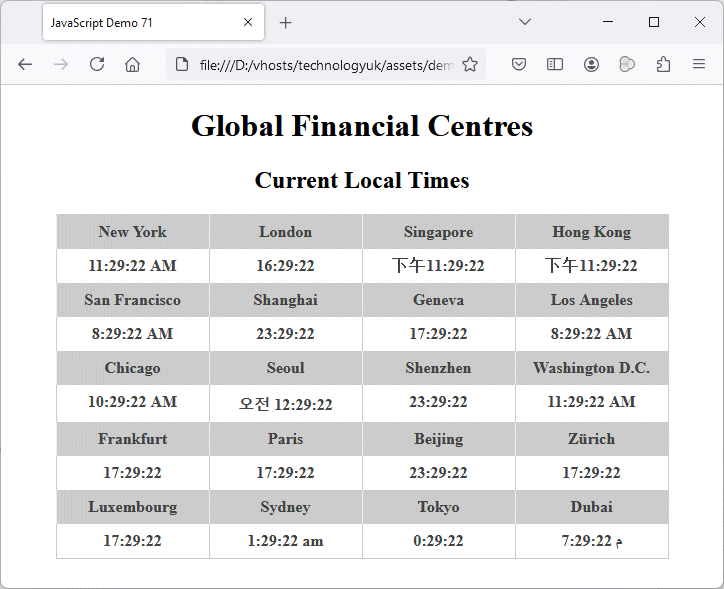Image resolution: width=724 pixels, height=589 pixels.
Task: Toggle the sidebar panel icon
Action: (555, 64)
